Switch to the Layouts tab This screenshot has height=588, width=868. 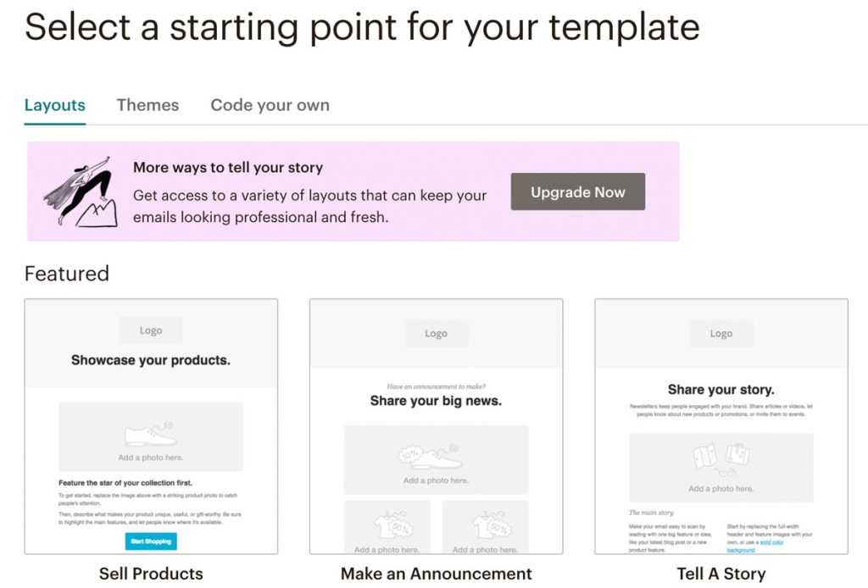[55, 105]
